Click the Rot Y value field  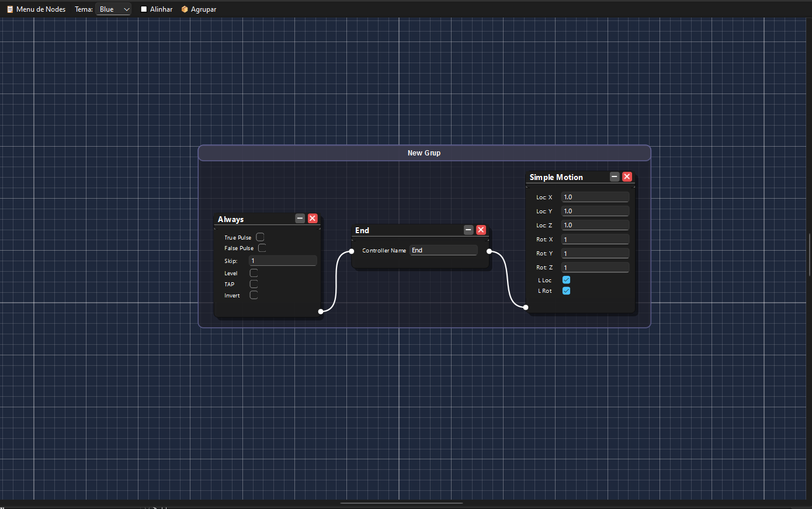pyautogui.click(x=595, y=253)
